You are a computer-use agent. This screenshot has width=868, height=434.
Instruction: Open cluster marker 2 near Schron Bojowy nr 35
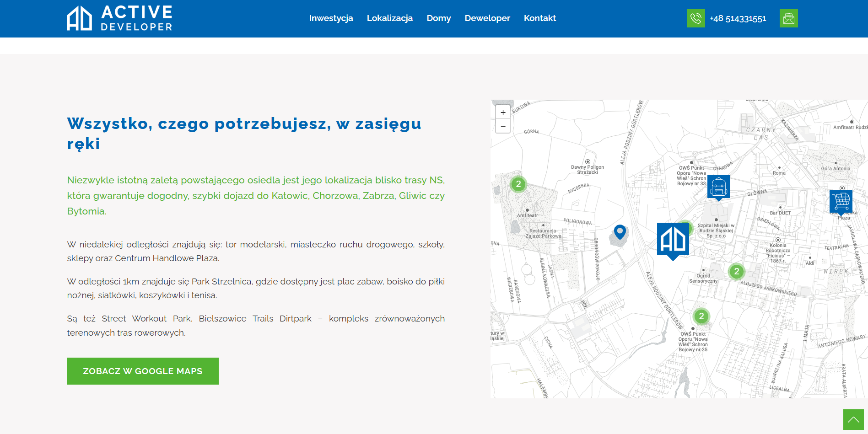tap(701, 316)
